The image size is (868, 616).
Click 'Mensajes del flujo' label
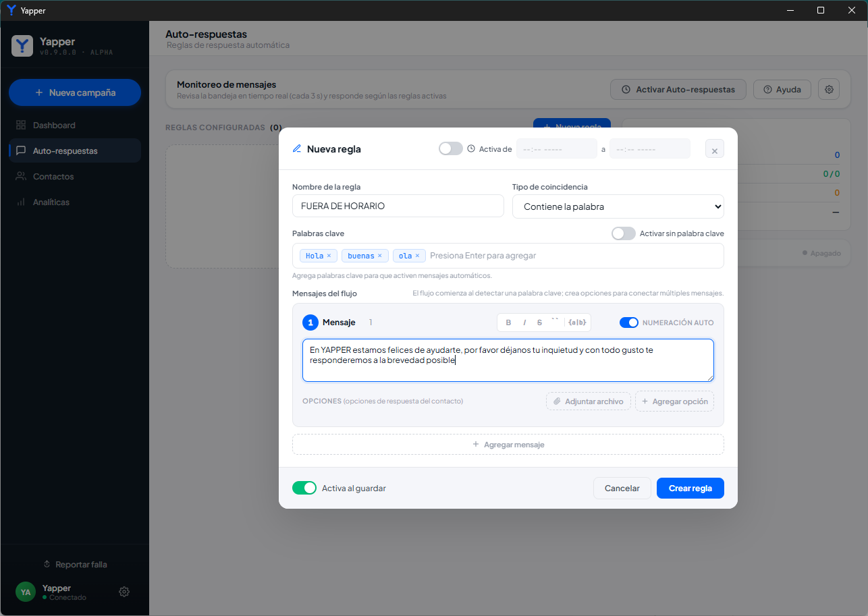point(325,293)
